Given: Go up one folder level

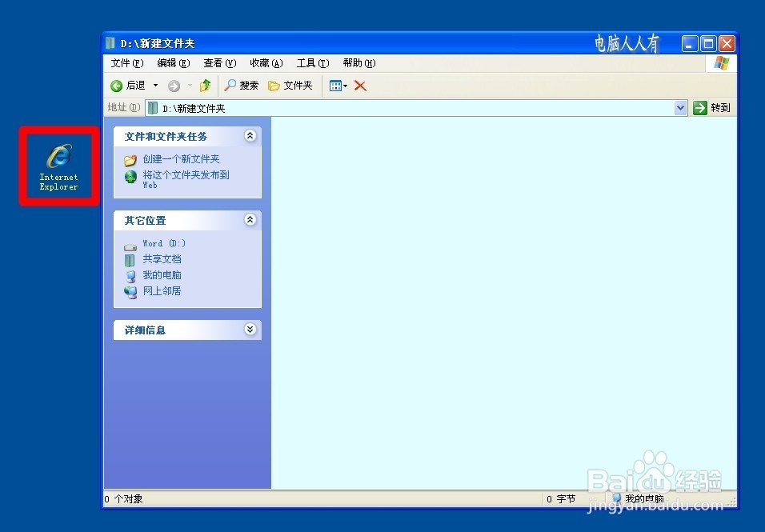Looking at the screenshot, I should [206, 86].
